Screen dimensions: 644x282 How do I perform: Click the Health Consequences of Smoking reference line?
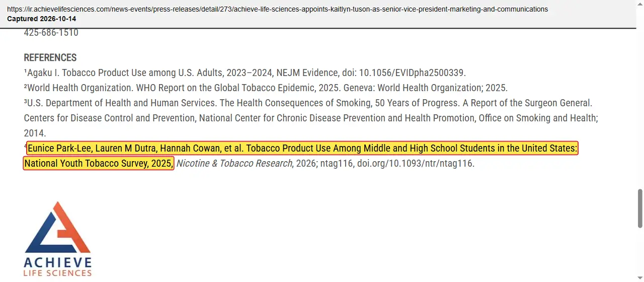(308, 103)
